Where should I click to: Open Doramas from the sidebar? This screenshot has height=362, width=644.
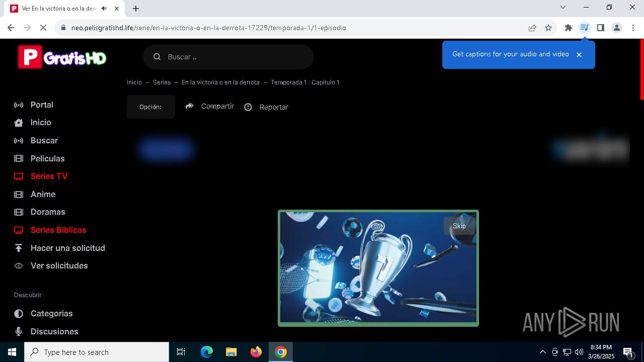tap(48, 212)
